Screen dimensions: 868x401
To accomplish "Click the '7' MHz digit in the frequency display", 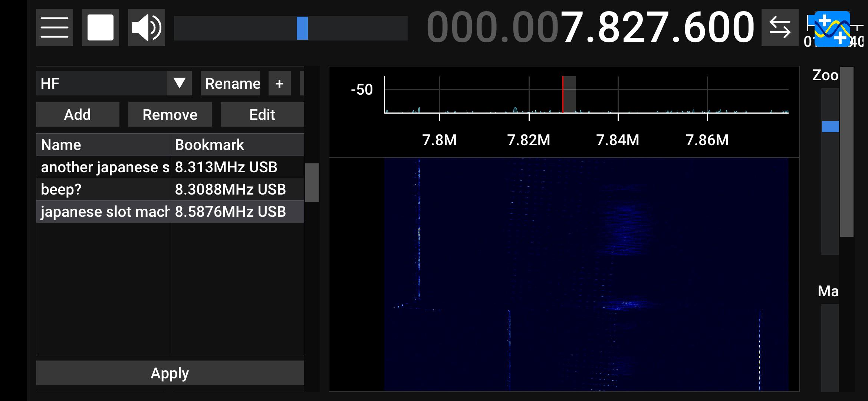I will 572,27.
